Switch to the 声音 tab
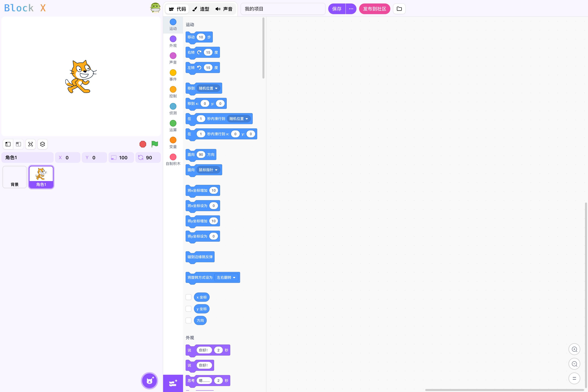The image size is (588, 392). click(224, 9)
